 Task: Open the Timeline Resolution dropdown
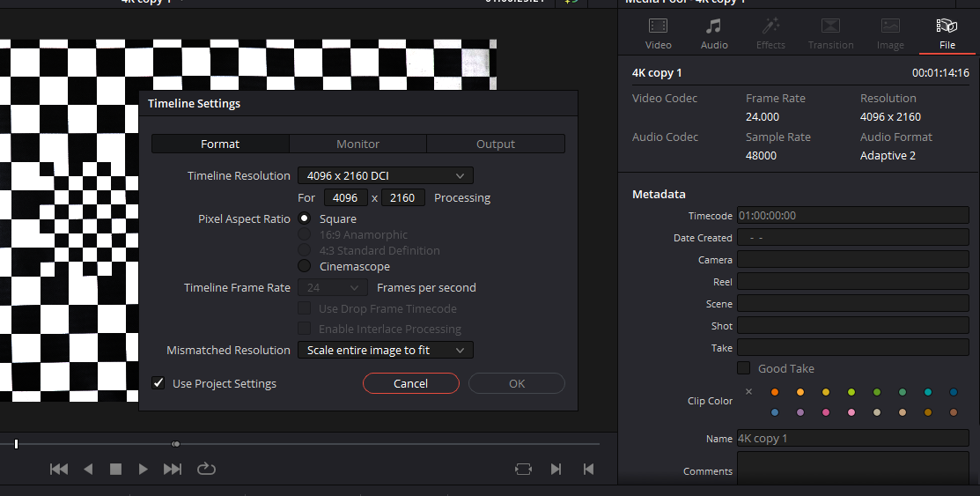coord(385,176)
